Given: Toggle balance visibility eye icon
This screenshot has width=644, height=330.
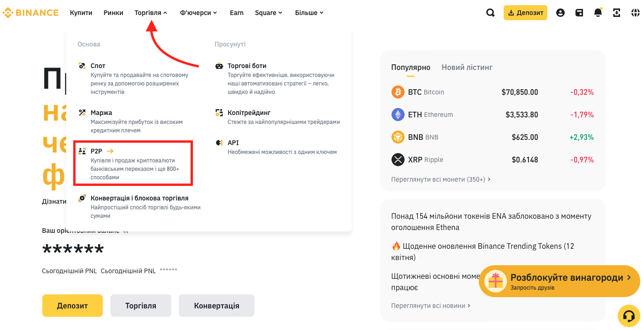Looking at the screenshot, I should 125,231.
